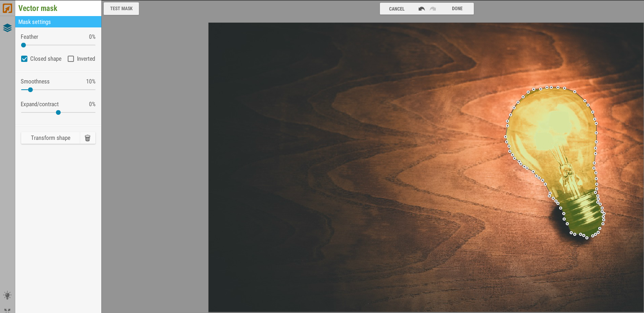The image size is (644, 313).
Task: Click the bulb's metal screw base in image
Action: tap(582, 215)
